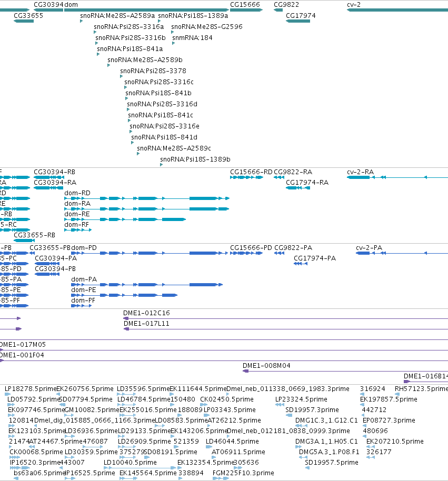The width and height of the screenshot is (448, 481).
Task: Click the CG33655-PB label
Action: pos(50,247)
